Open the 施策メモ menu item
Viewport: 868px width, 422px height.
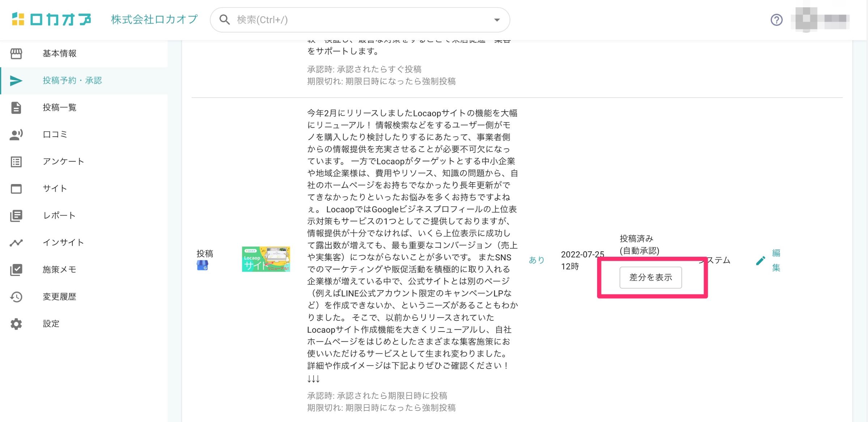click(59, 269)
